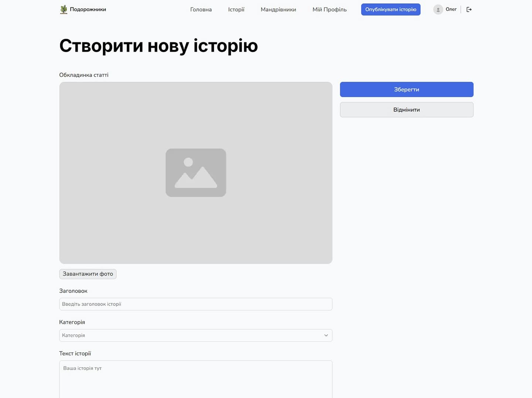Screen dimensions: 532x398
Task: Click the story title input field
Action: [196, 304]
